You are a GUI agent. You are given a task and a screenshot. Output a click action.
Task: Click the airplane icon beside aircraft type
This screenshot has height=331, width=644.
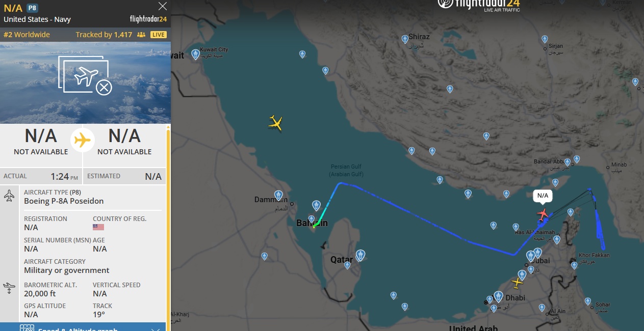point(9,196)
